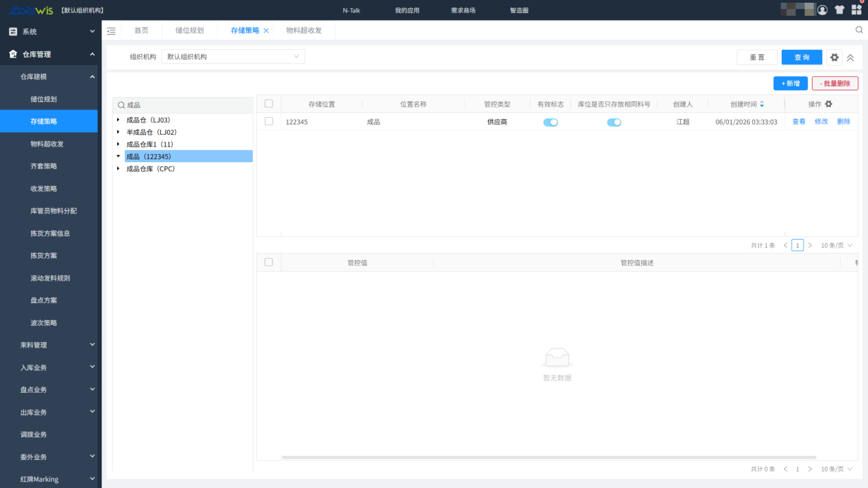Open 滚动发料规则 in the sidebar
Image resolution: width=868 pixels, height=488 pixels.
click(50, 278)
